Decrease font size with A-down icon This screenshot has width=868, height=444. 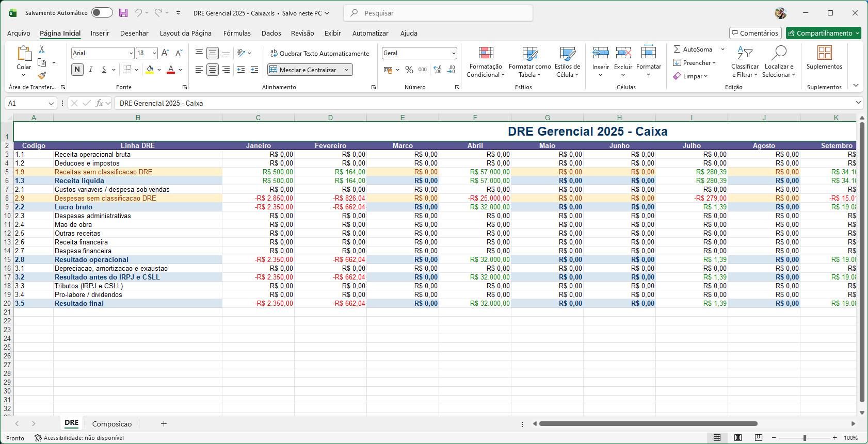[179, 53]
